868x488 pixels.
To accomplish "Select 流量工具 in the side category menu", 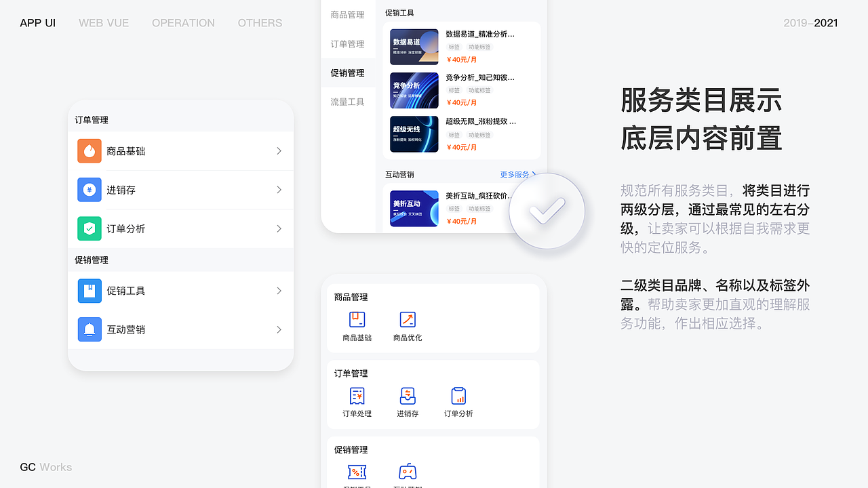I will pyautogui.click(x=347, y=102).
